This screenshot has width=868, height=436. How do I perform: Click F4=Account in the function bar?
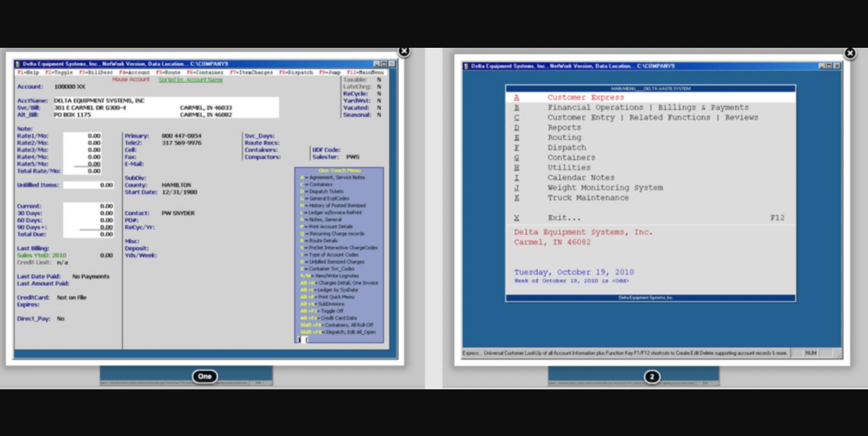[x=134, y=73]
